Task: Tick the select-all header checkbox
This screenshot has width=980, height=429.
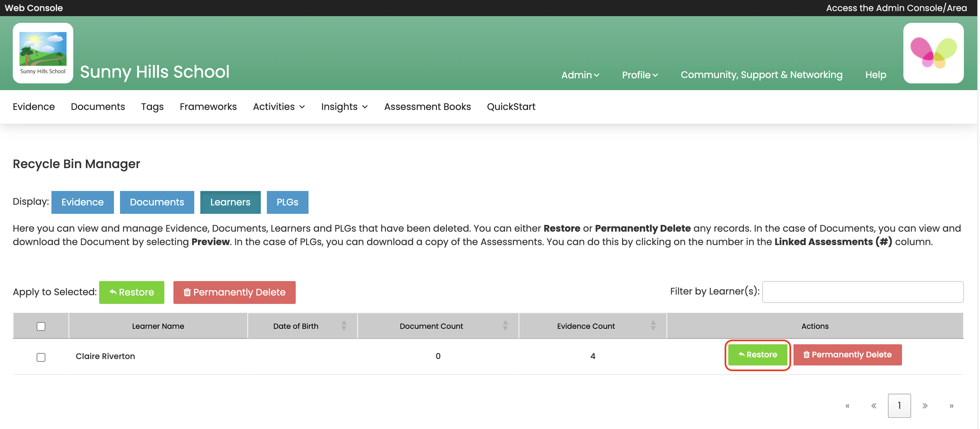Action: (41, 326)
